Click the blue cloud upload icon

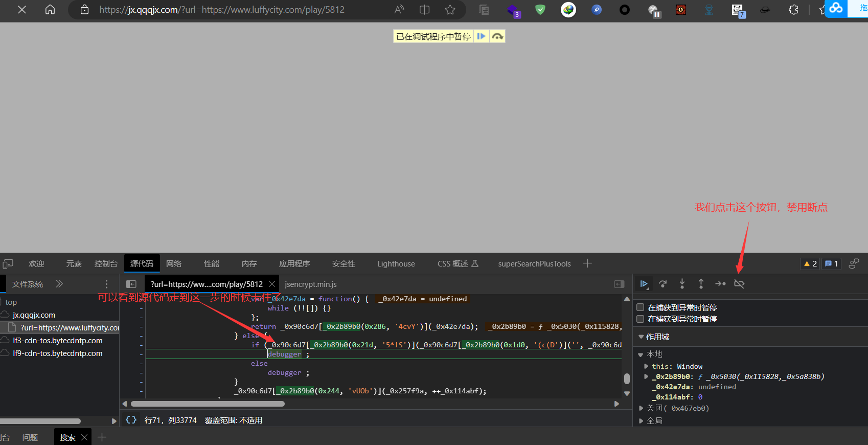tap(836, 8)
